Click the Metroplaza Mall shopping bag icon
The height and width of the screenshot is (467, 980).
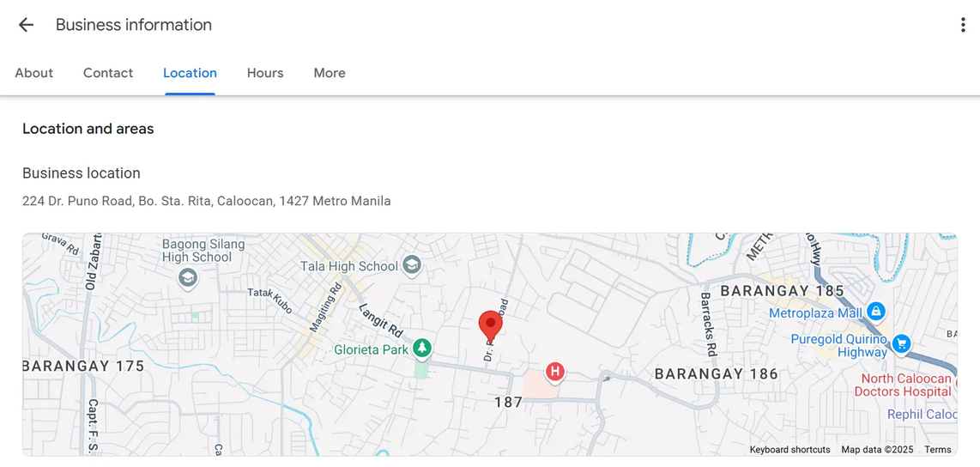click(x=876, y=311)
